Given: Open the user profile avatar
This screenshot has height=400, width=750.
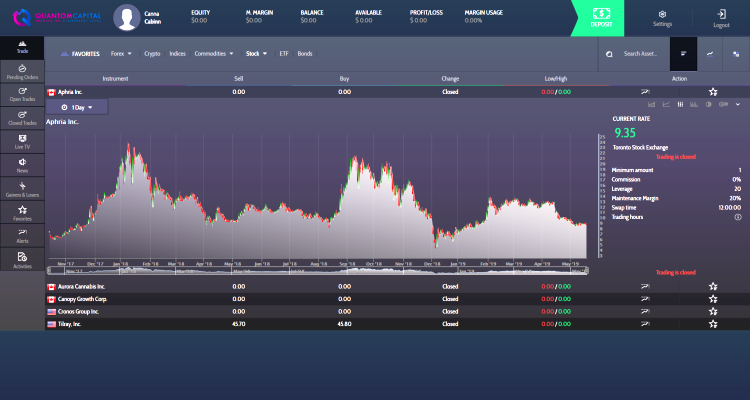Looking at the screenshot, I should pyautogui.click(x=127, y=18).
